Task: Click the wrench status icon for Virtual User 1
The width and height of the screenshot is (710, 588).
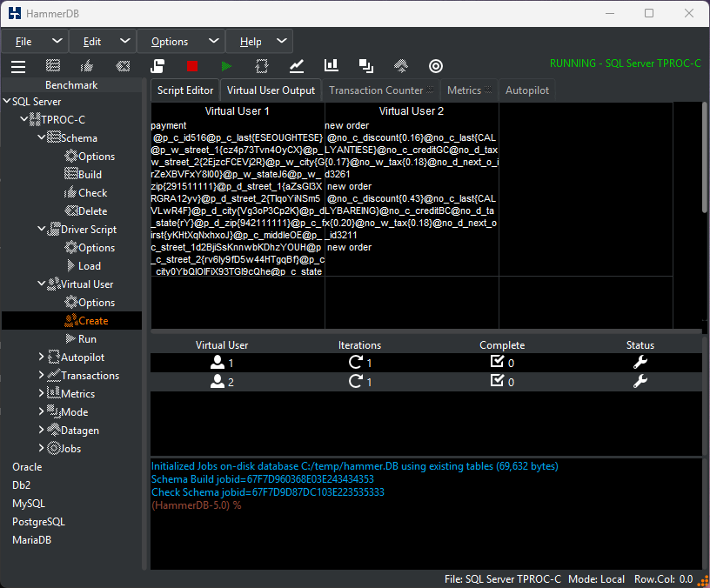Action: pos(640,362)
